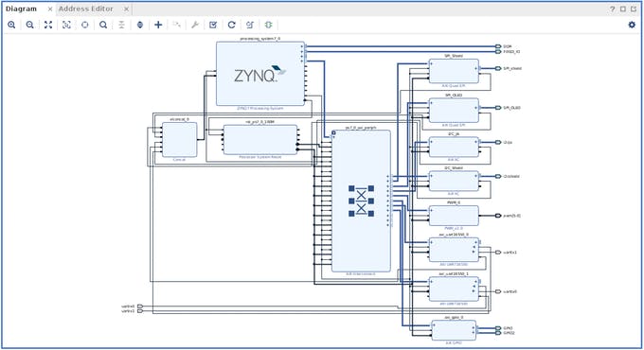Expand the ZYNQ block's DDR interface pin
This screenshot has width=644, height=350.
coord(302,46)
